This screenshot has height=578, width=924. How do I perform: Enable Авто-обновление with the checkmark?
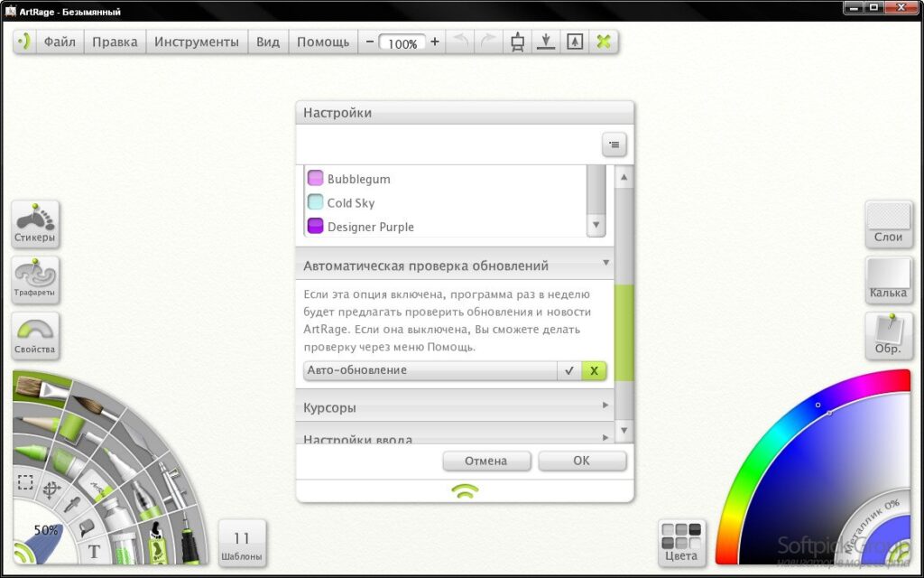(x=569, y=370)
